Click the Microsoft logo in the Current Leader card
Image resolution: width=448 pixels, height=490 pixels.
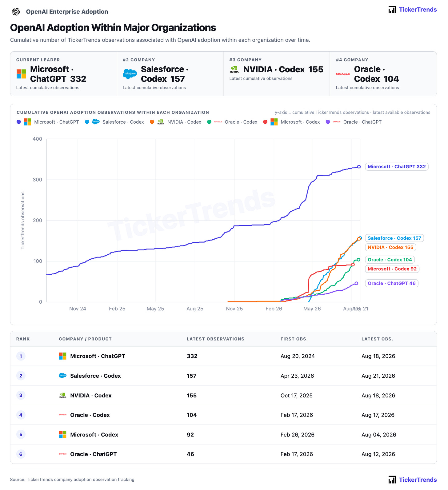coord(21,74)
